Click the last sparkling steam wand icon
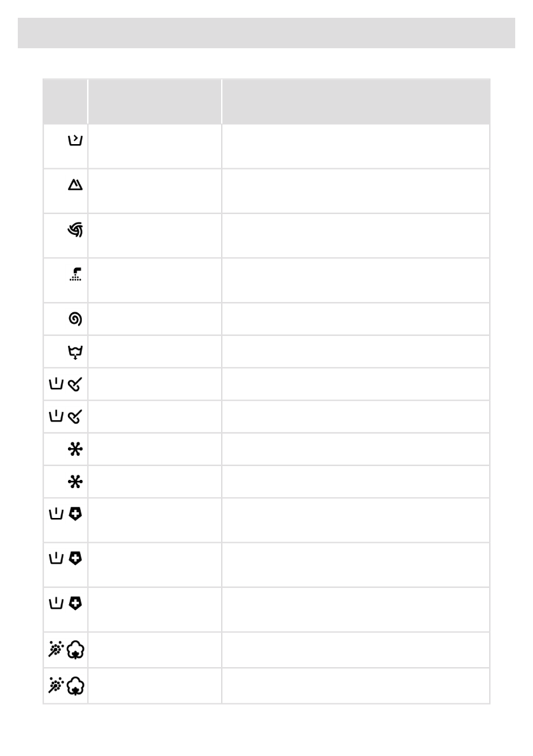The width and height of the screenshot is (533, 756). coord(57,686)
